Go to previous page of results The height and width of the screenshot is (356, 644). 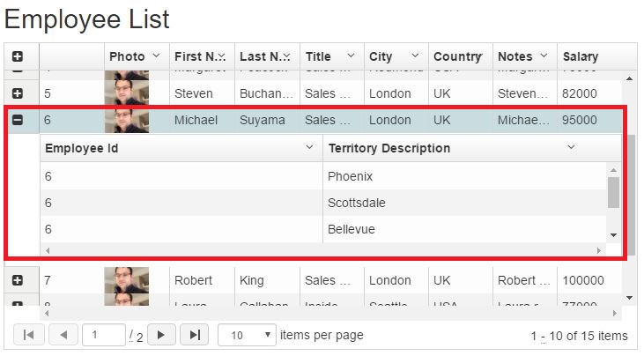(63, 335)
